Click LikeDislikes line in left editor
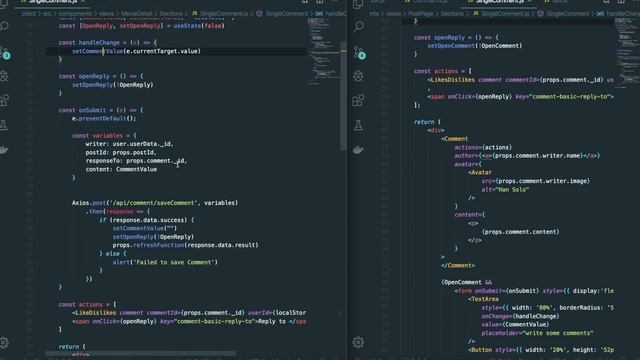The width and height of the screenshot is (640, 360). coord(189,313)
